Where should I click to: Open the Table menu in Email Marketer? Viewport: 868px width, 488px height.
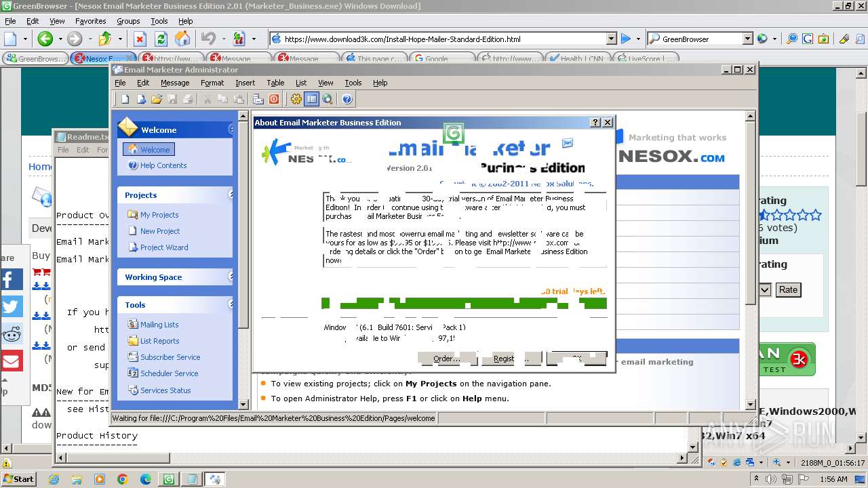point(275,83)
